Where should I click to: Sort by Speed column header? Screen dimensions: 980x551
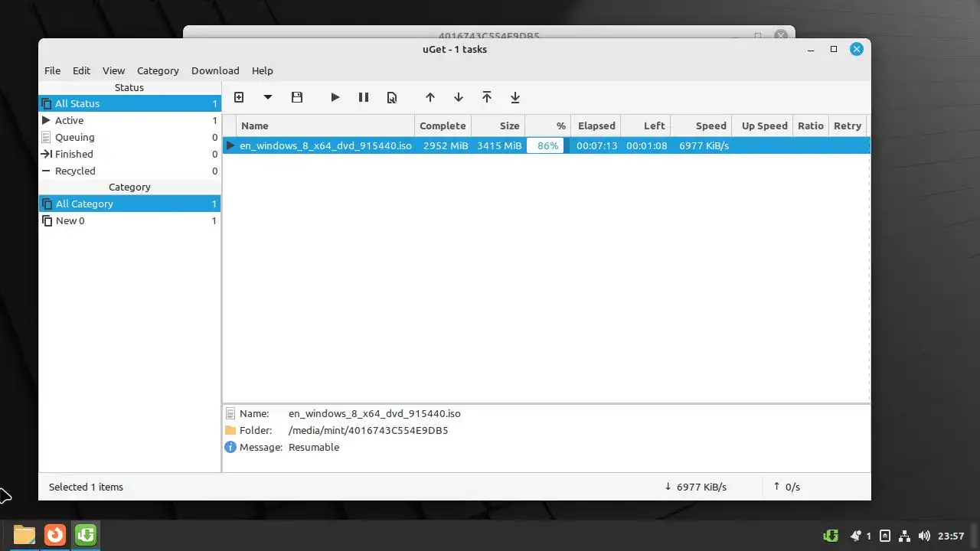point(701,126)
